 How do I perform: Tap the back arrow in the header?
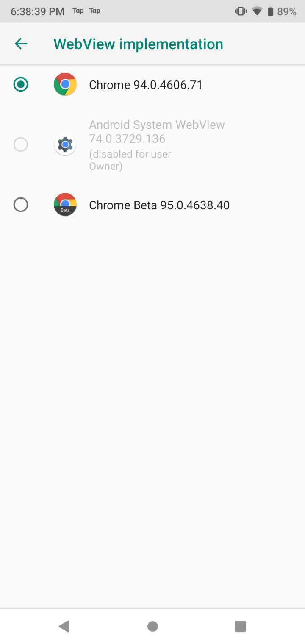click(x=21, y=44)
